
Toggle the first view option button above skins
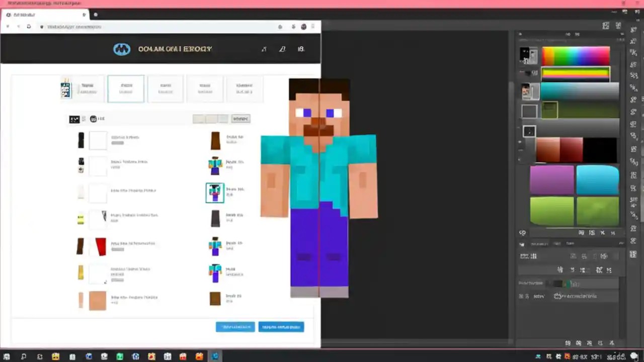[x=200, y=119]
